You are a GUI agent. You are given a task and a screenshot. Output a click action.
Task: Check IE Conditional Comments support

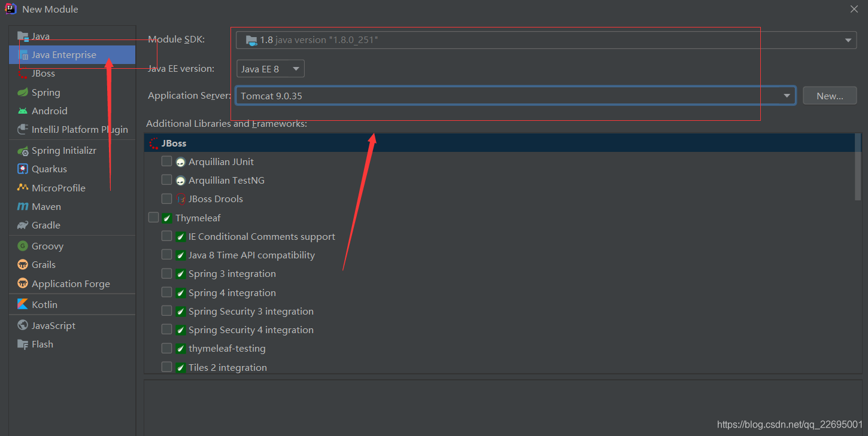[167, 236]
